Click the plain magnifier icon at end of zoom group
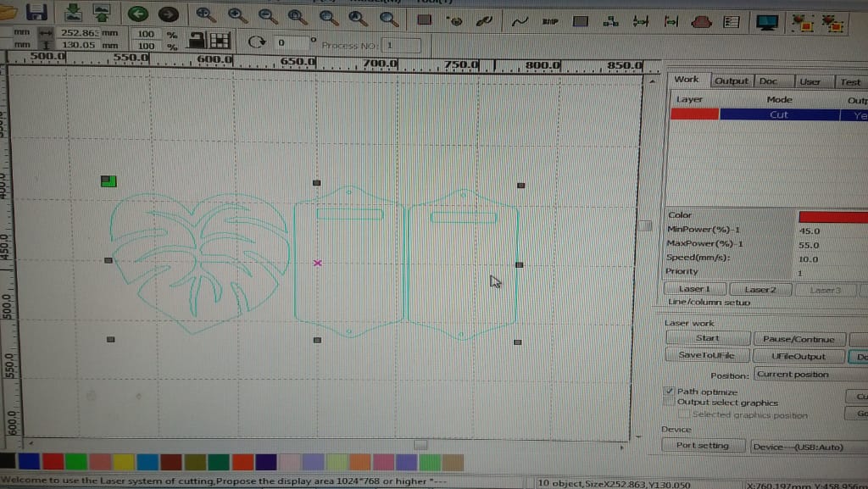The image size is (868, 489). click(389, 19)
